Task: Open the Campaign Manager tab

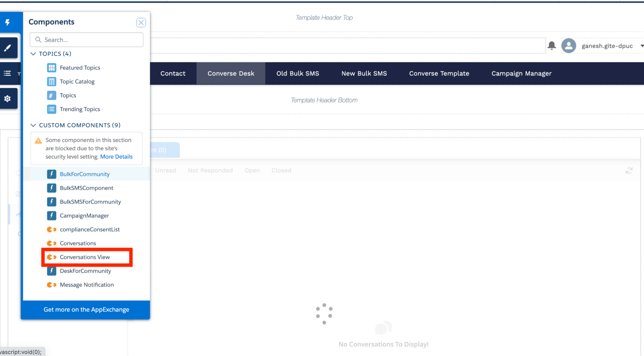Action: pyautogui.click(x=521, y=73)
